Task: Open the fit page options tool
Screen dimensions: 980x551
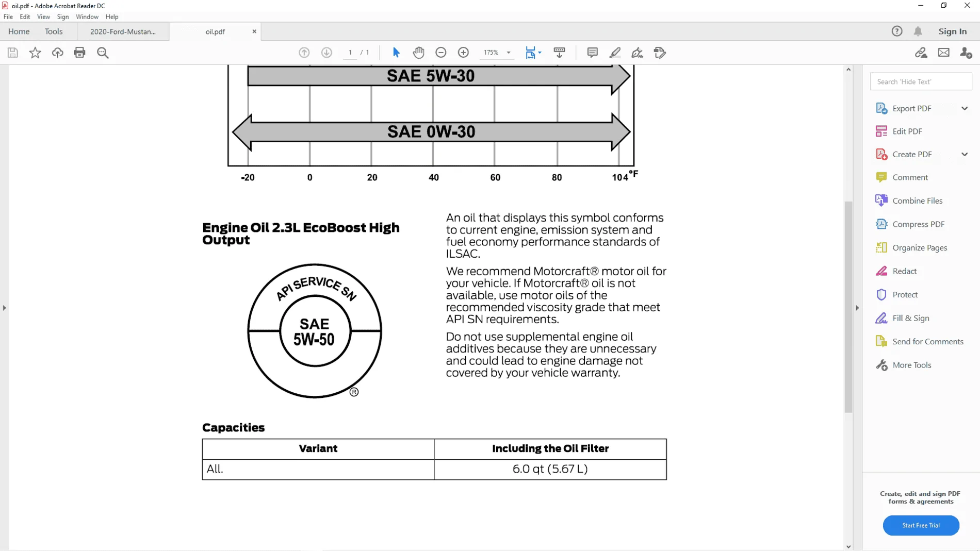Action: (x=533, y=53)
